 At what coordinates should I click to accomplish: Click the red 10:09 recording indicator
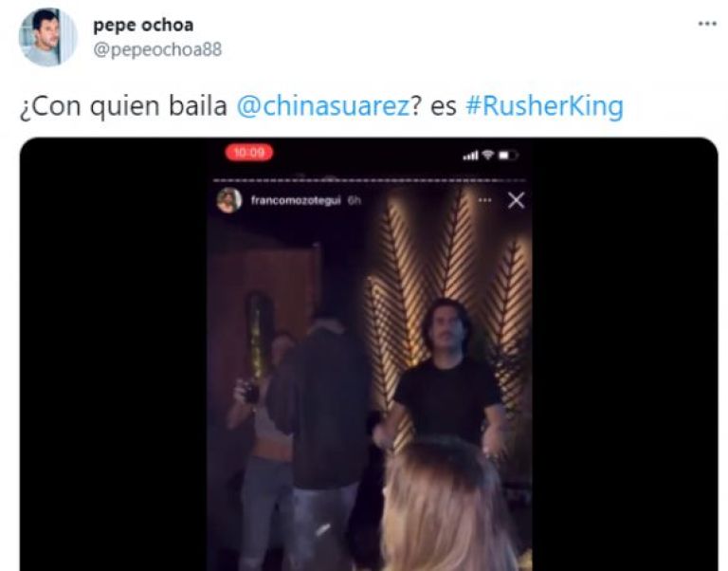249,153
